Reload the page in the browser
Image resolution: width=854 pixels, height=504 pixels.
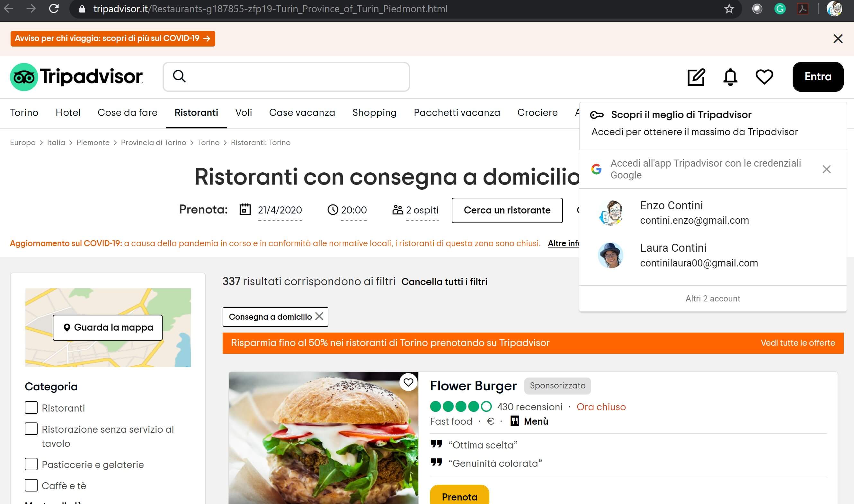pos(54,9)
